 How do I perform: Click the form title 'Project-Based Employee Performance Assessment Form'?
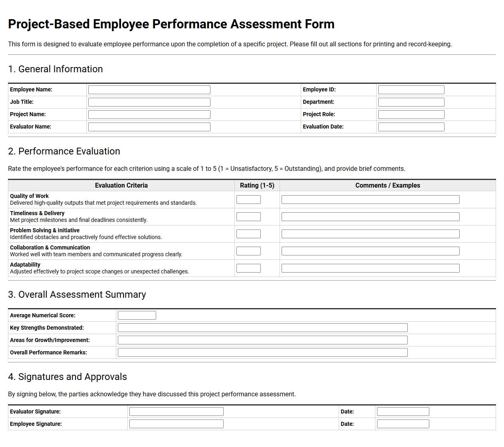tap(171, 24)
